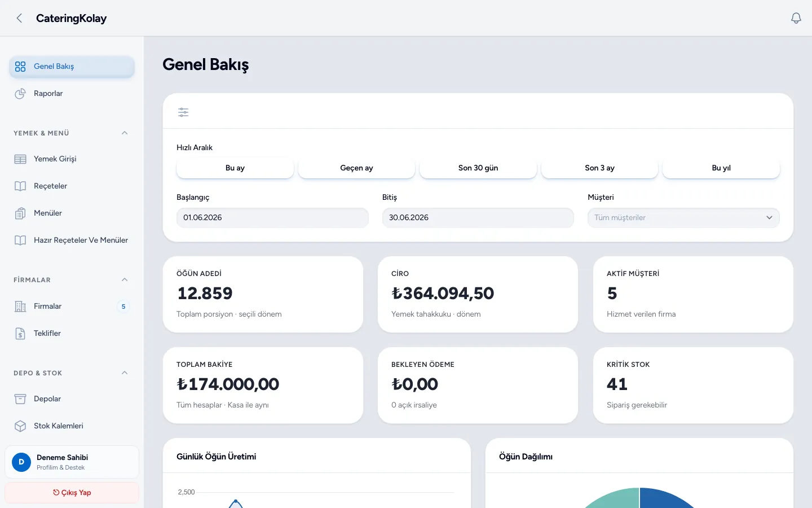The height and width of the screenshot is (508, 812).
Task: Select the Bu ay quick range
Action: (235, 168)
